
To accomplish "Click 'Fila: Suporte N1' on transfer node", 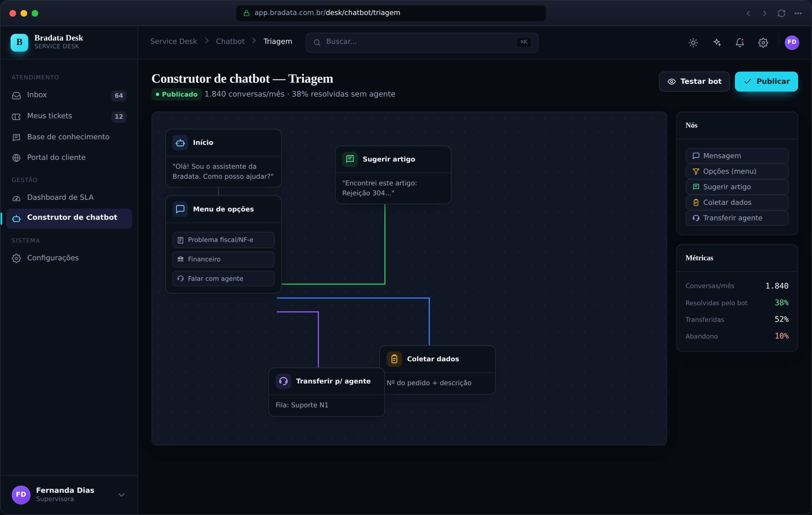I will click(x=302, y=405).
